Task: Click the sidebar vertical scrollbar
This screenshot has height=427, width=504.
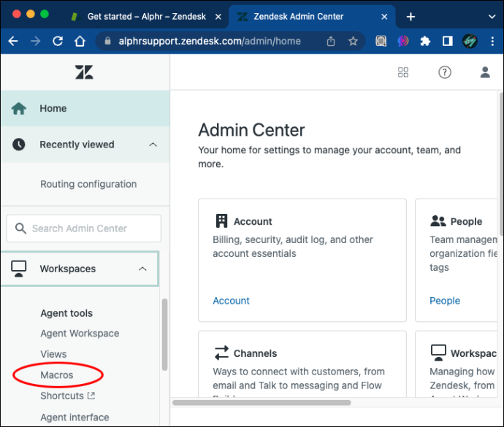Action: tap(164, 334)
